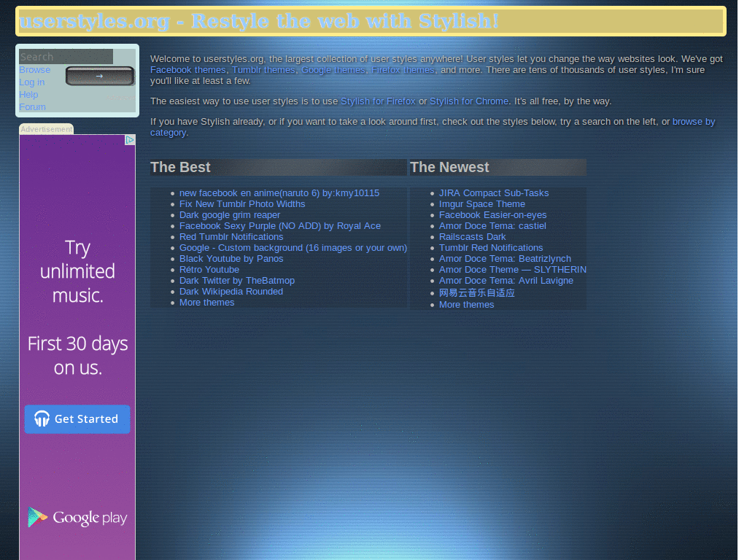Open the 网易云音乐自适应 style
Viewport: 747px width, 560px height.
[x=476, y=293]
